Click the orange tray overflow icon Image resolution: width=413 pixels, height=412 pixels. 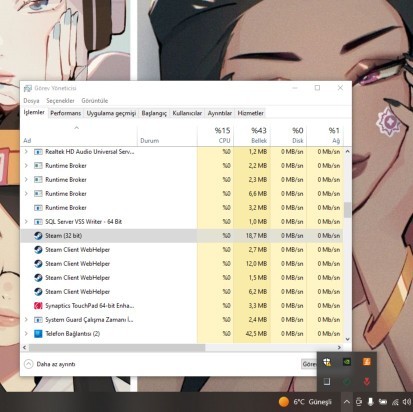click(366, 362)
